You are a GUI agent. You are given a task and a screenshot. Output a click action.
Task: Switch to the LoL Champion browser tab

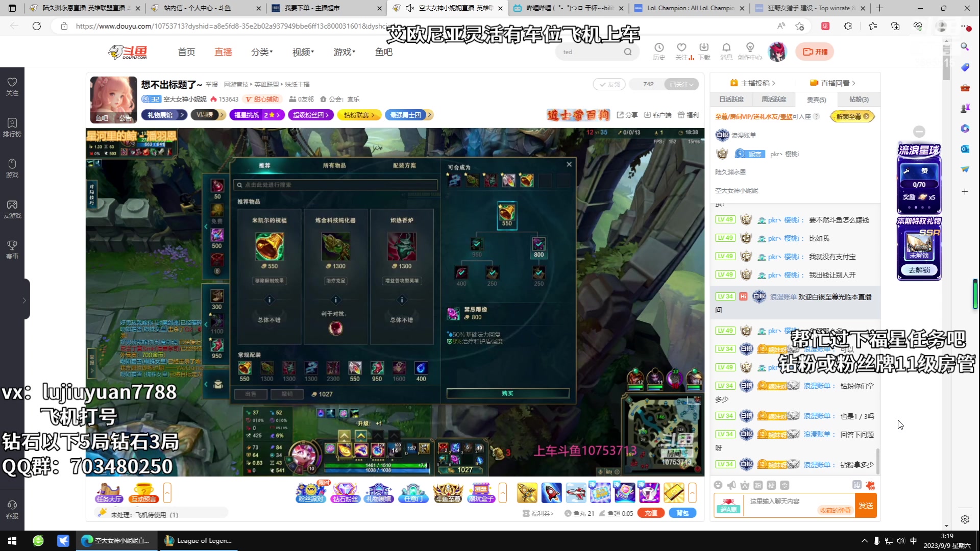click(x=690, y=8)
